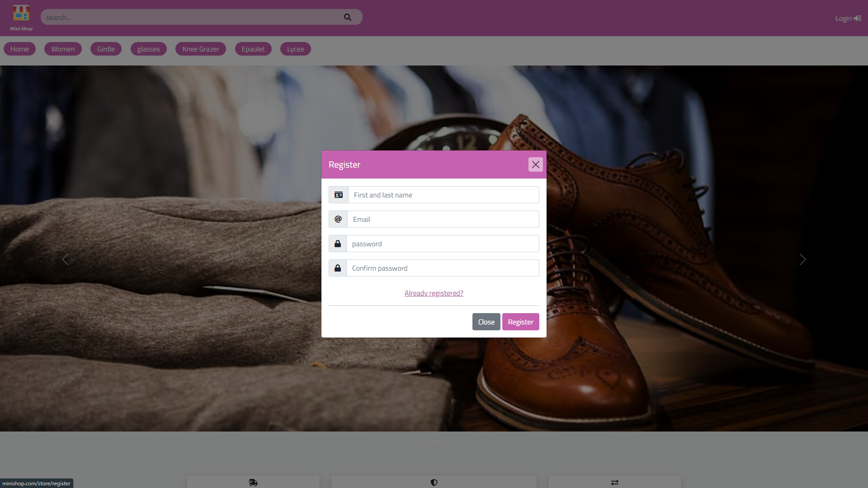Click the @ icon beside Email field
868x488 pixels.
(338, 219)
